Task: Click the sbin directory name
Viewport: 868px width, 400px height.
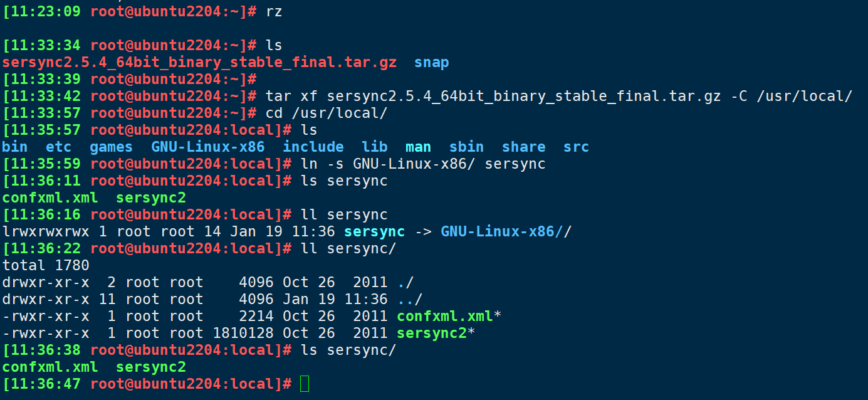Action: point(466,147)
